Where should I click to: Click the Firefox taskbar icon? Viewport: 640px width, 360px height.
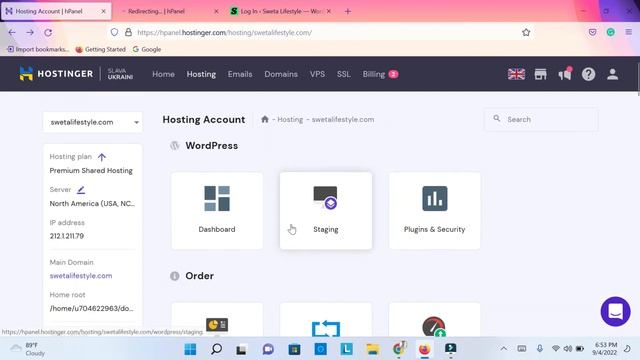coord(424,349)
